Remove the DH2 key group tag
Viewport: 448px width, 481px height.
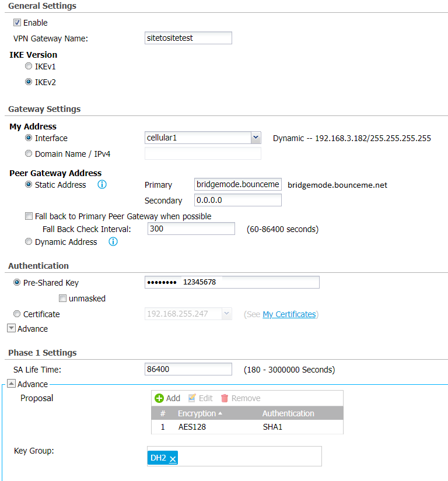(x=173, y=459)
